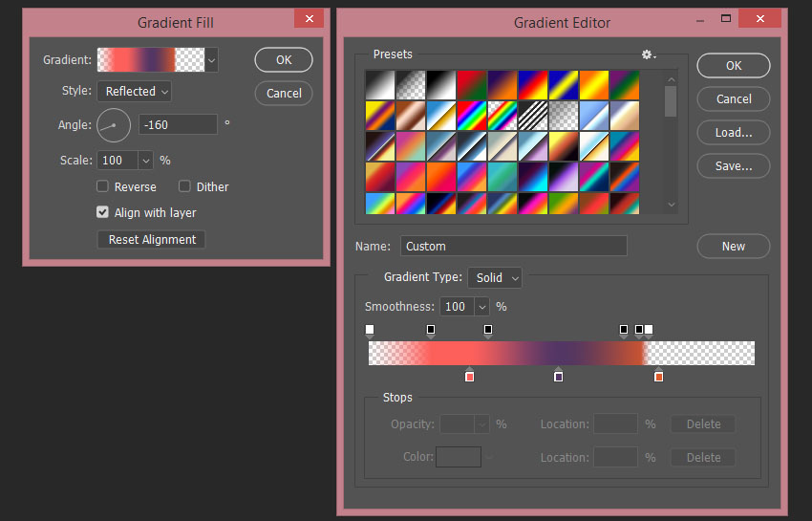The width and height of the screenshot is (812, 521).
Task: Select the red color stop below the gradient
Action: 469,375
